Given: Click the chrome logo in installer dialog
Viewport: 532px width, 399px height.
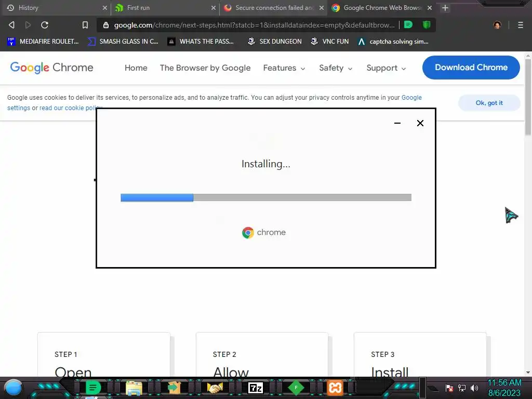Looking at the screenshot, I should (x=264, y=233).
